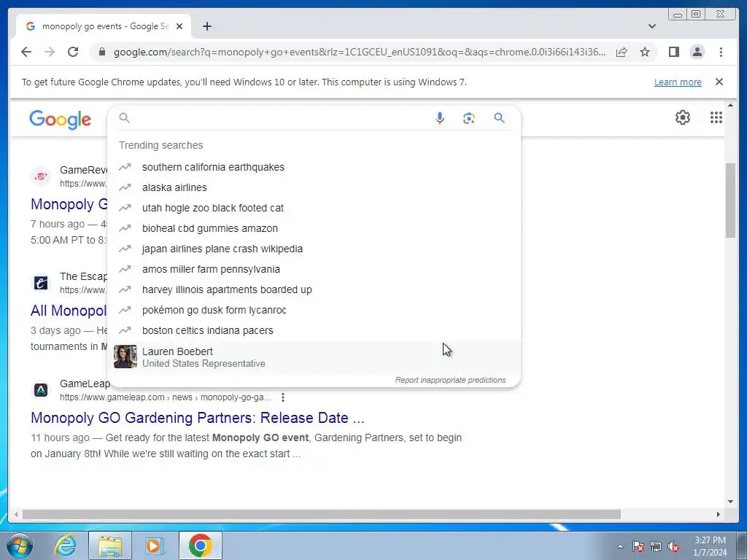Open the taskbar clock showing 3:27 PM
Screen dimensions: 747x560
click(710, 546)
